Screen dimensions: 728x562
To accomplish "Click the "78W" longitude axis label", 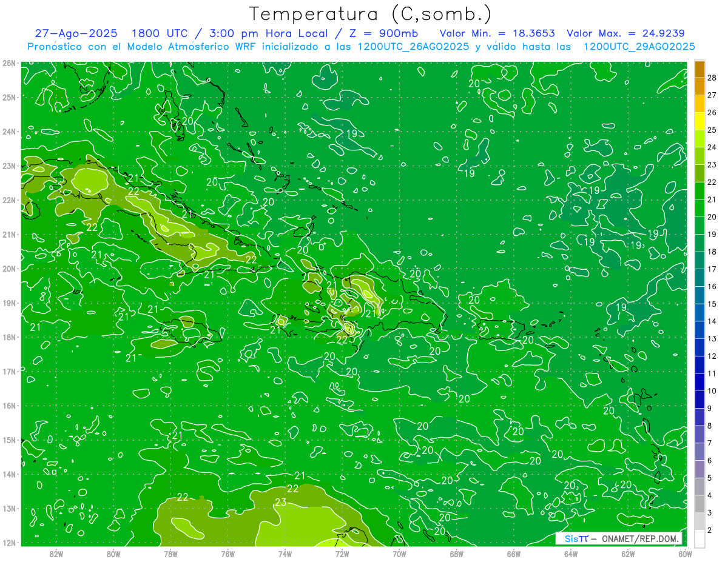I will (170, 554).
